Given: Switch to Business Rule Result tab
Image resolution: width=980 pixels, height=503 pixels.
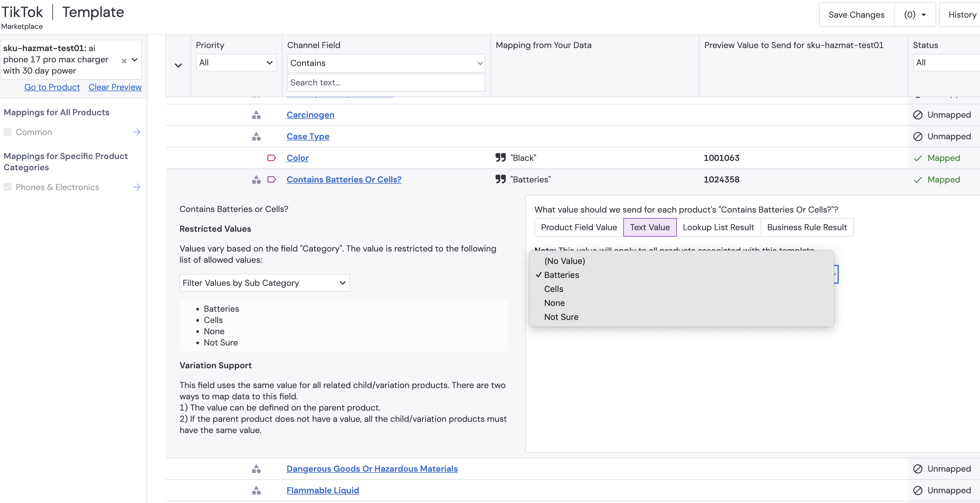Looking at the screenshot, I should pos(807,227).
